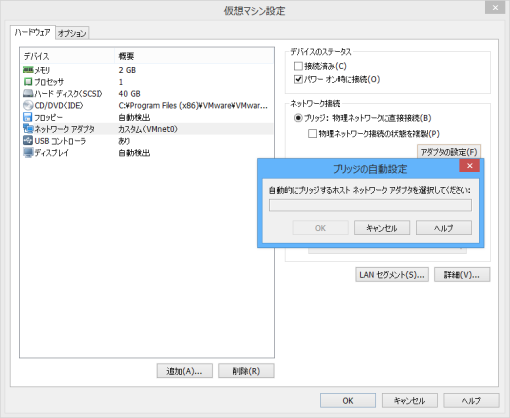Image resolution: width=510 pixels, height=418 pixels.
Task: Open the 詳細(V)... button
Action: [462, 275]
